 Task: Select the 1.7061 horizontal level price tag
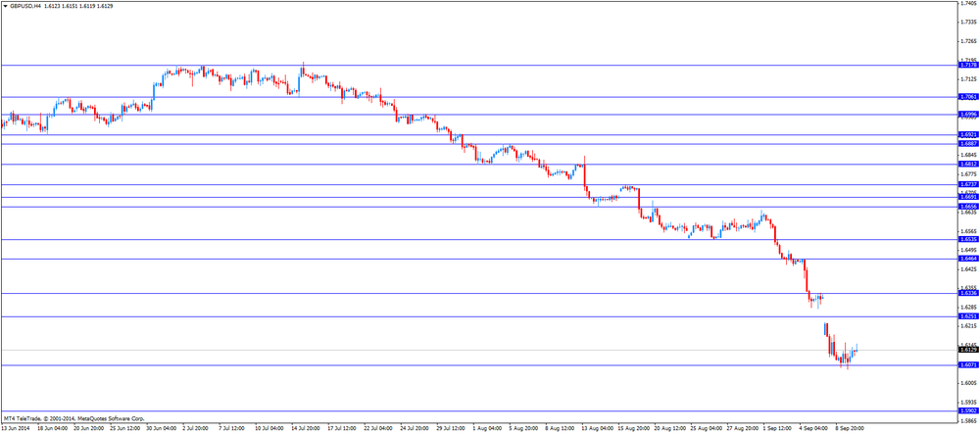[967, 97]
